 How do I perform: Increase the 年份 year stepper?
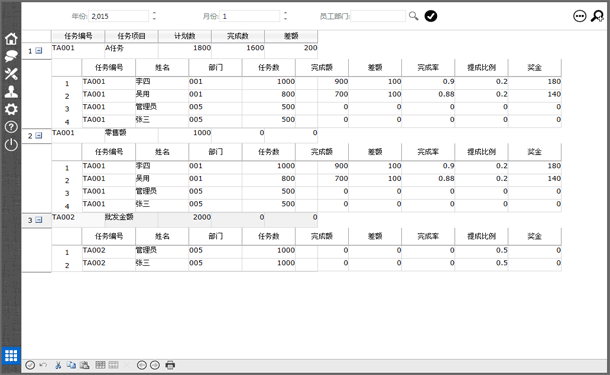[154, 13]
